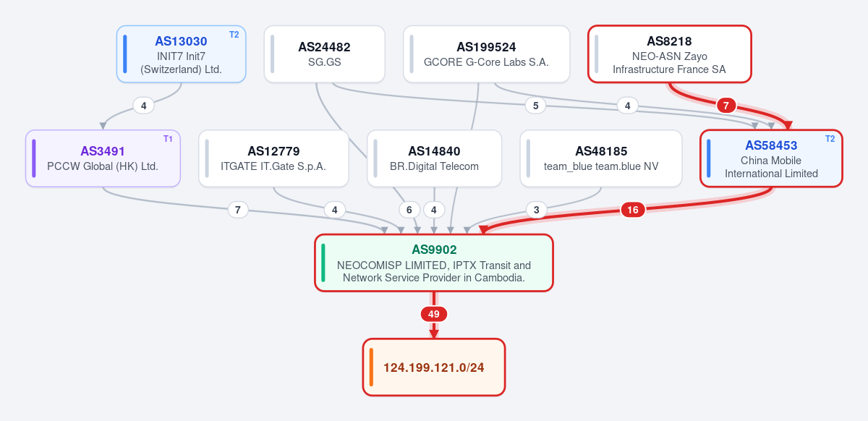Click the edge badge labeled 6
868x421 pixels.
pyautogui.click(x=409, y=210)
